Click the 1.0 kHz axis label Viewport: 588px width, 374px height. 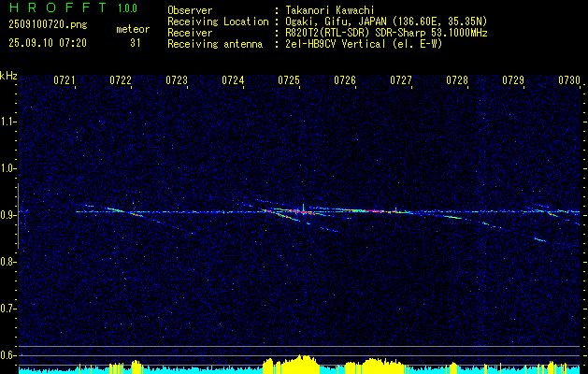coord(8,168)
